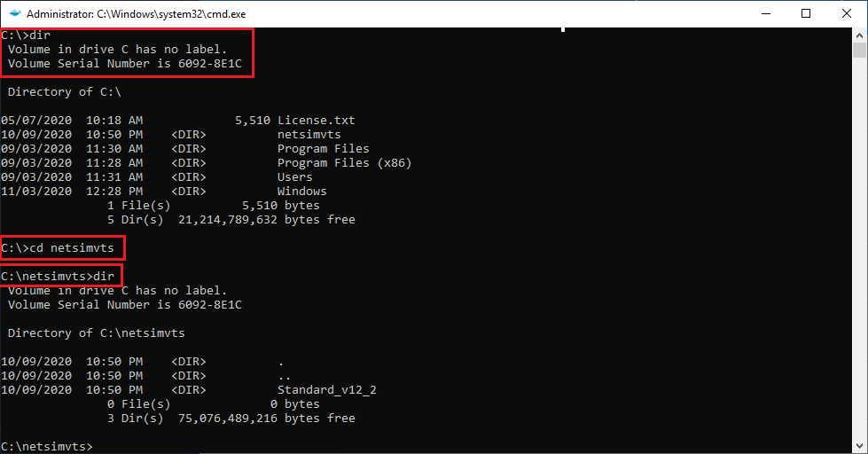Screen dimensions: 868x454
Task: Click the window title text 'Administrator: C:\Windows\system32\cmd.exe'
Action: coord(137,14)
